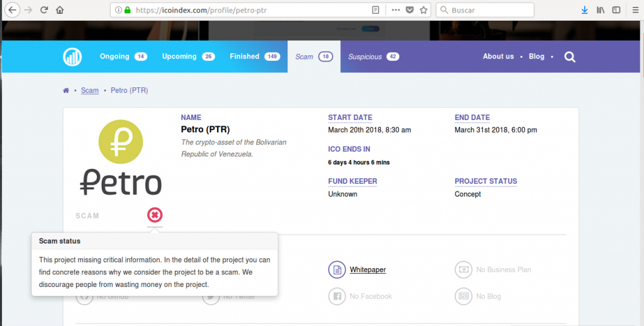Click the home icon in breadcrumb
The width and height of the screenshot is (644, 326).
click(66, 90)
